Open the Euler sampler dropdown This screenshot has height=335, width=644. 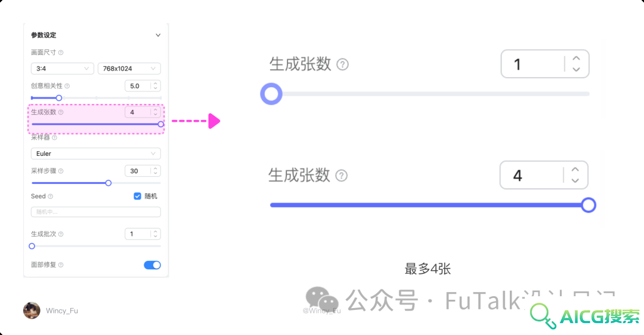point(95,153)
